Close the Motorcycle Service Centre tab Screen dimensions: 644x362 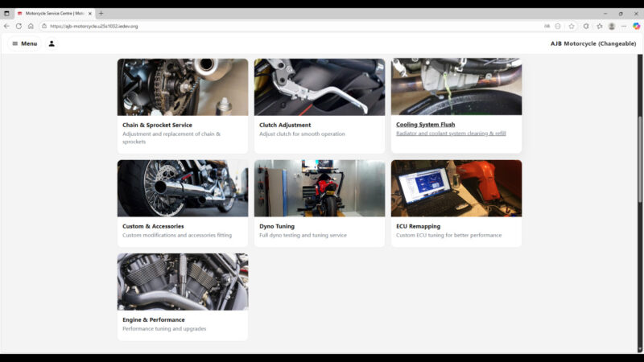click(x=90, y=13)
